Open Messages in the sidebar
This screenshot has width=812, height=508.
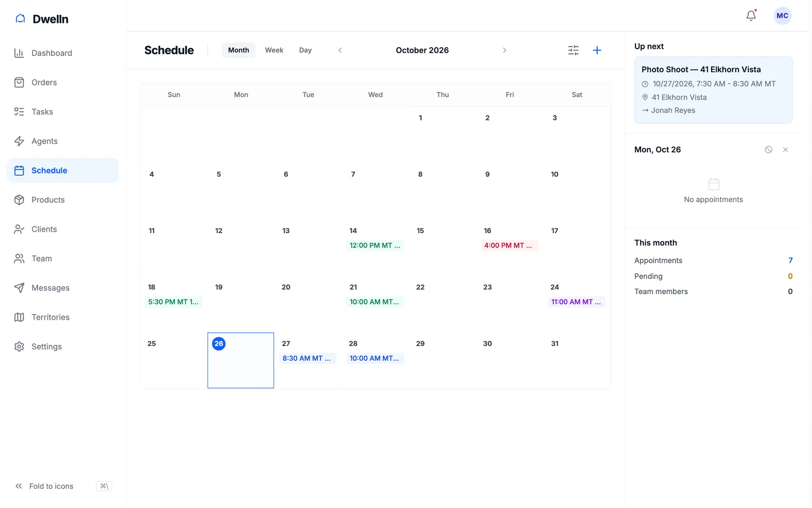click(x=62, y=288)
